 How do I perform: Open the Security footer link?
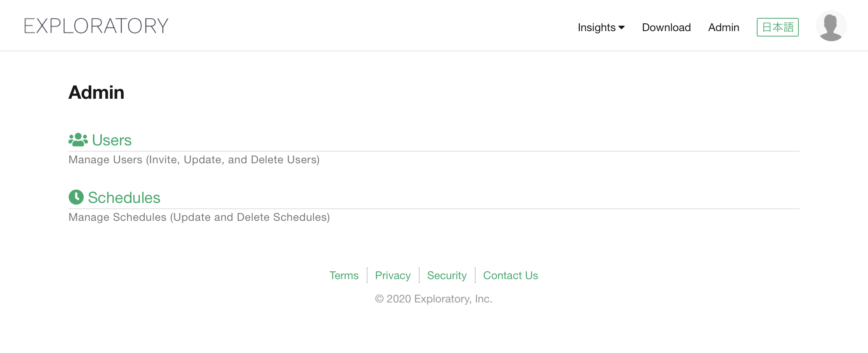[x=447, y=275]
